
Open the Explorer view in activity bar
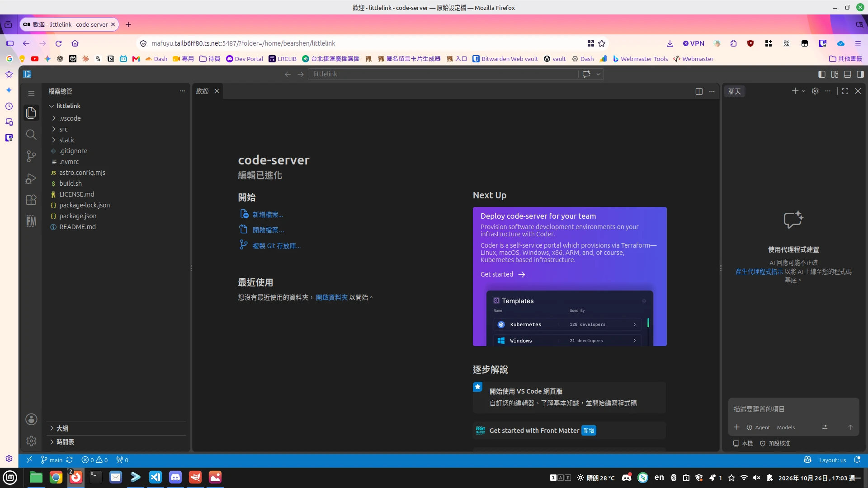pyautogui.click(x=31, y=113)
